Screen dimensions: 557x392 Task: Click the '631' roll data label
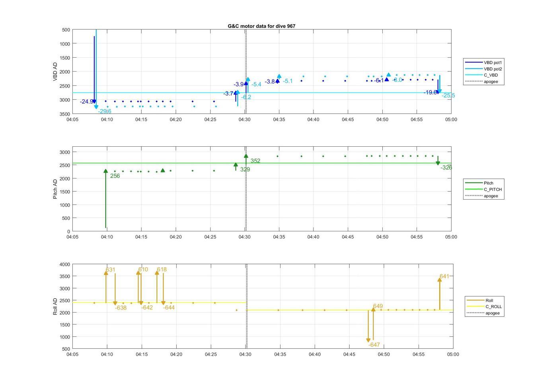tap(110, 270)
